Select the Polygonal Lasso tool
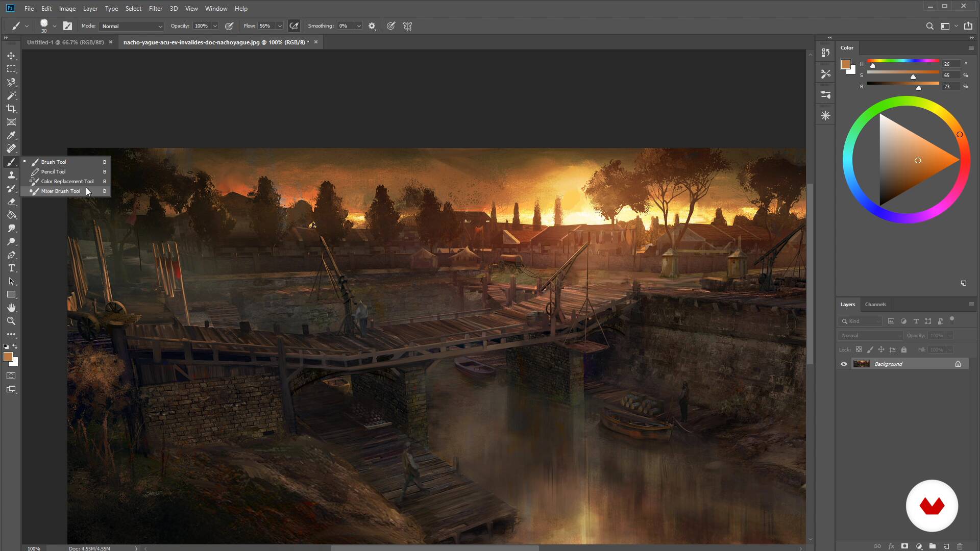 click(11, 82)
